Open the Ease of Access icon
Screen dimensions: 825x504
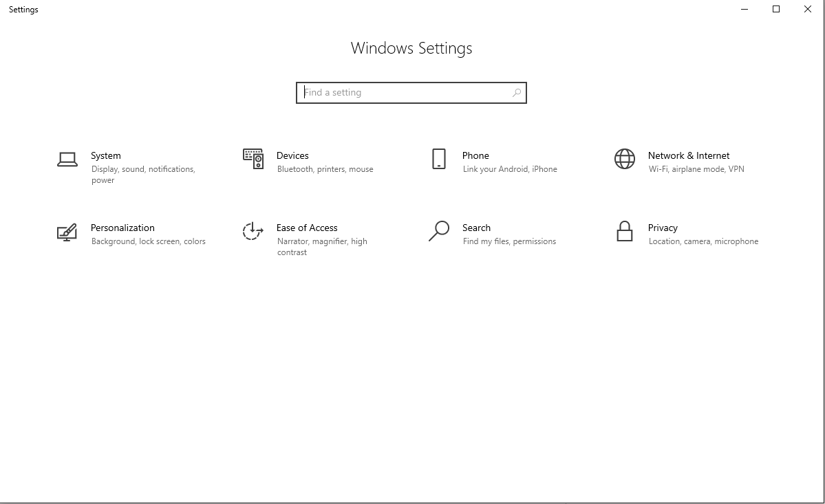(253, 231)
